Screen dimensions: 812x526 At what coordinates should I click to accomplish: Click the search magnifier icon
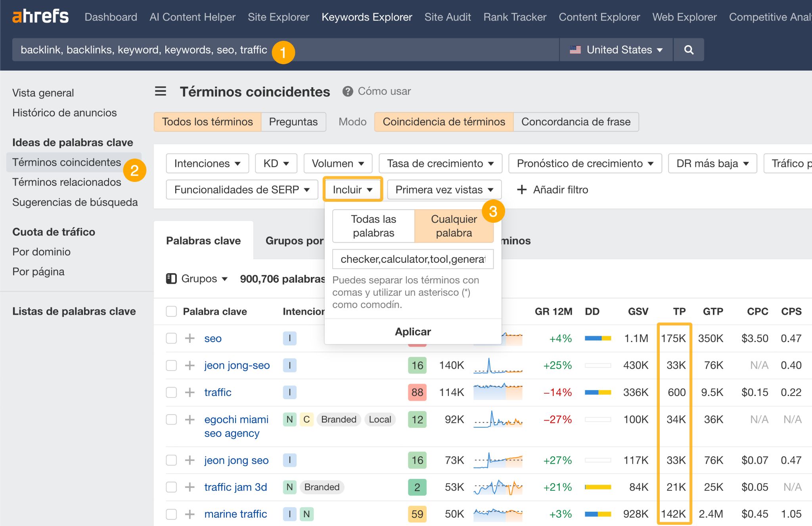(689, 50)
